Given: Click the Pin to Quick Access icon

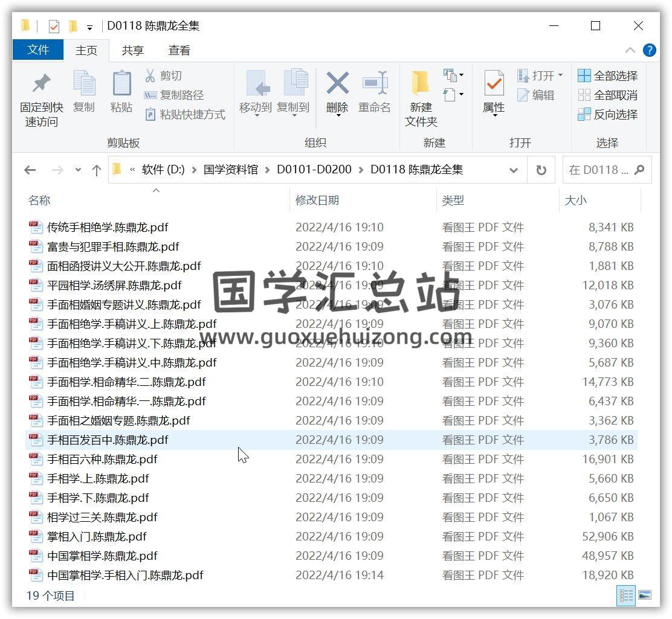Looking at the screenshot, I should pos(41,85).
